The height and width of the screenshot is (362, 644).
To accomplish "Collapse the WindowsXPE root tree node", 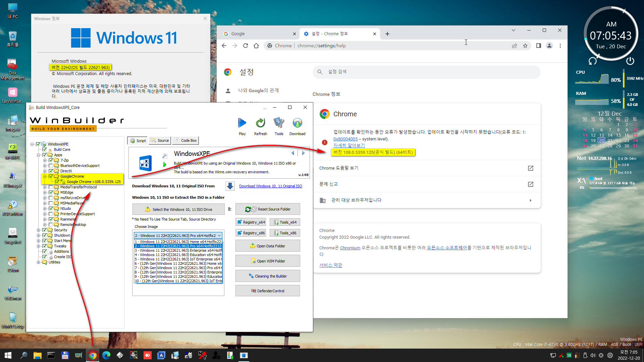I will click(x=32, y=144).
